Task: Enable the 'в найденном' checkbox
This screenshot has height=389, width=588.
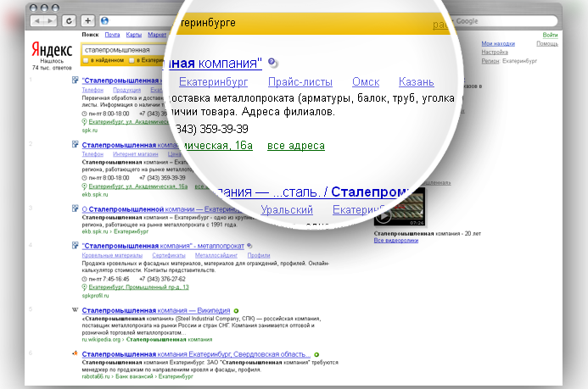Action: click(86, 60)
